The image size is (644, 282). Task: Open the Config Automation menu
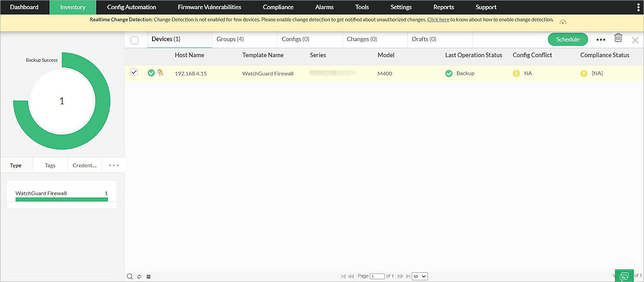click(131, 7)
